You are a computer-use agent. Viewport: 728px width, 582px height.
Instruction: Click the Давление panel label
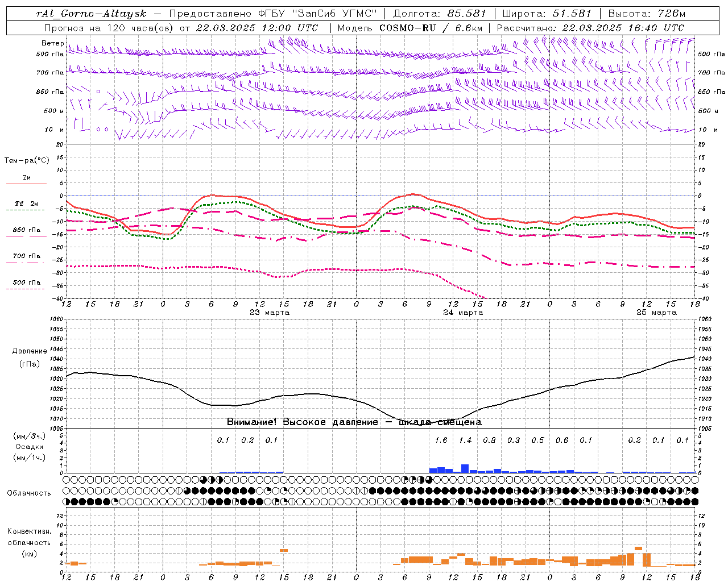pyautogui.click(x=30, y=351)
